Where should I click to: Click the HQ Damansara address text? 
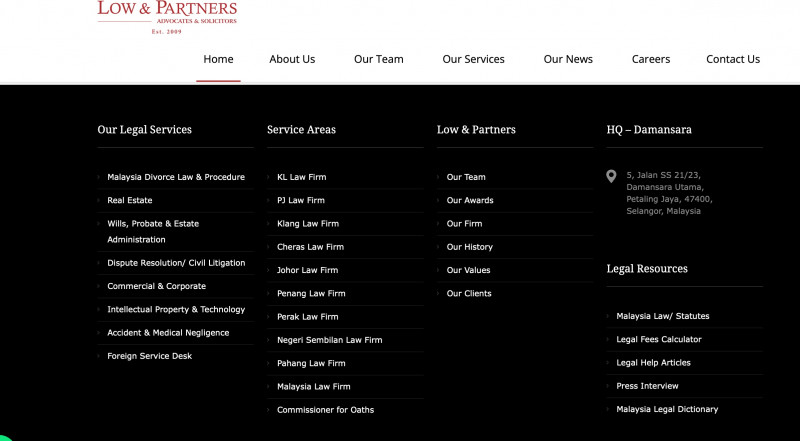(x=669, y=193)
